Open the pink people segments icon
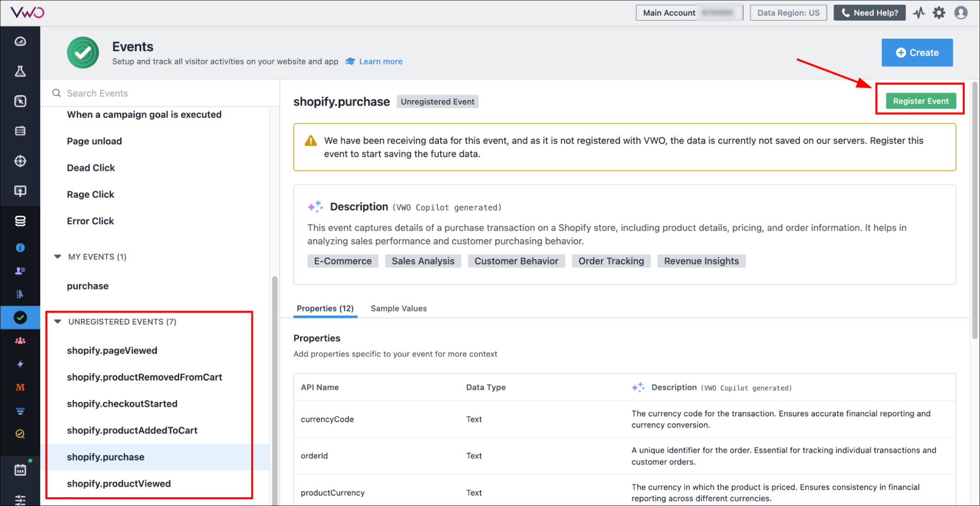 [x=20, y=341]
